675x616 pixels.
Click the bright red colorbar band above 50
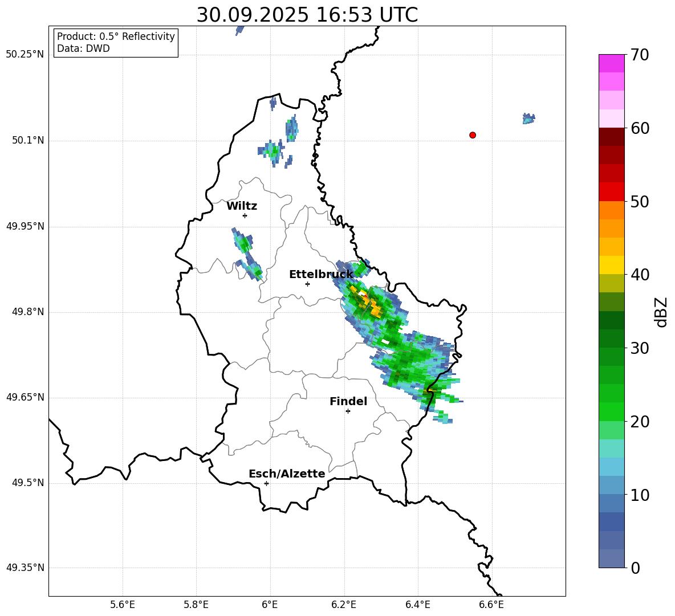(x=612, y=192)
